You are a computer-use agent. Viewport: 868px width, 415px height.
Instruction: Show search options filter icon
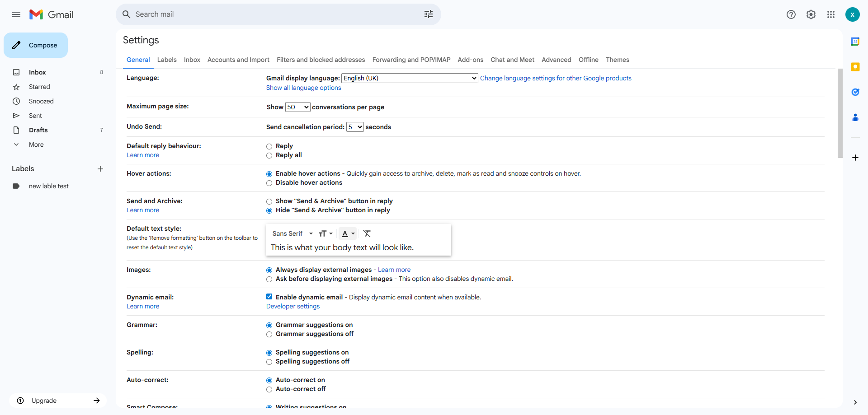pyautogui.click(x=429, y=14)
